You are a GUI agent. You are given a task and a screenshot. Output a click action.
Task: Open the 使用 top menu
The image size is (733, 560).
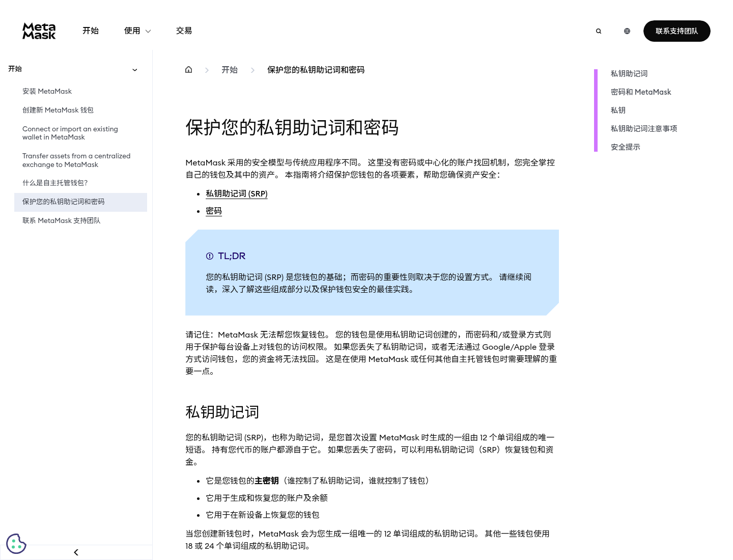(132, 31)
